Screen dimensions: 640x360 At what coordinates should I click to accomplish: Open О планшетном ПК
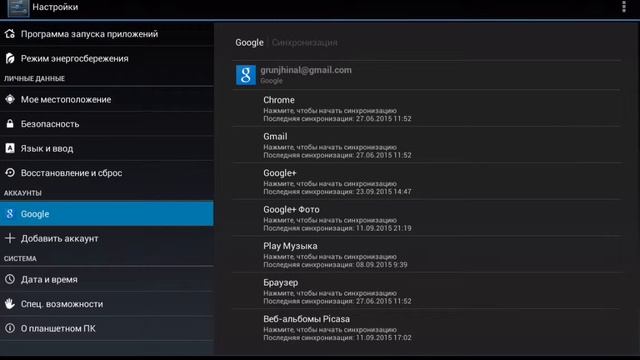(x=107, y=328)
